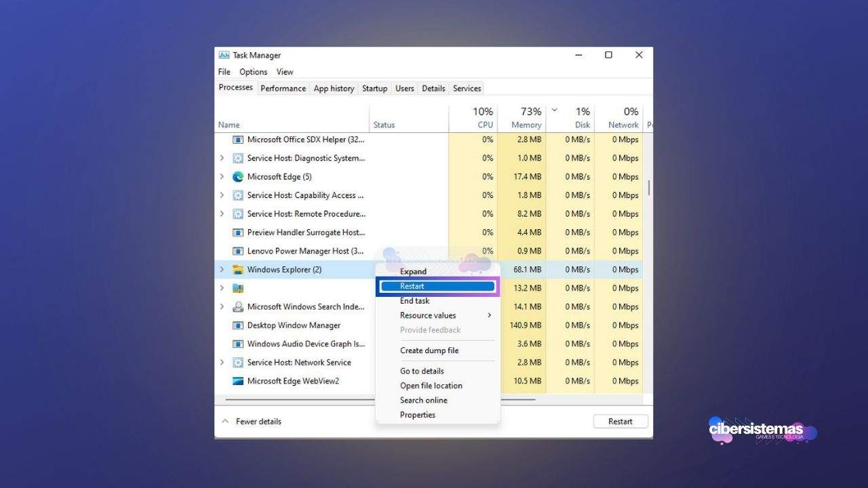
Task: Expand the Microsoft Edge (5) process group
Action: coord(222,177)
